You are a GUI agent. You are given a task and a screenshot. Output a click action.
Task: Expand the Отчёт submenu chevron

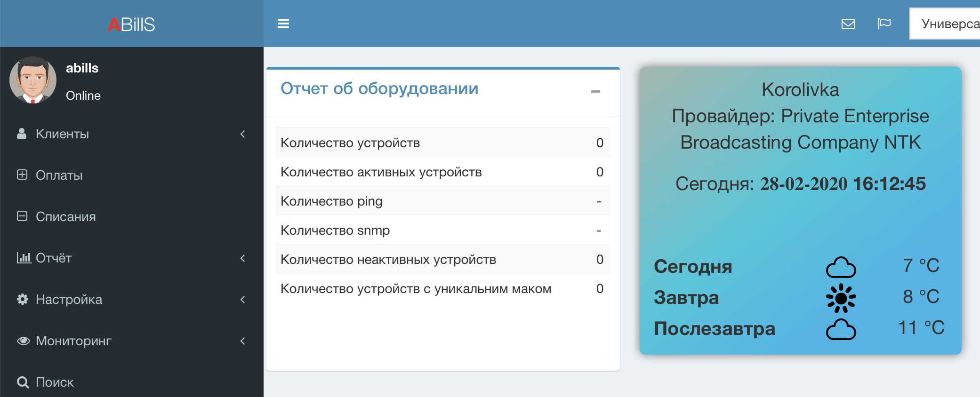tap(243, 258)
